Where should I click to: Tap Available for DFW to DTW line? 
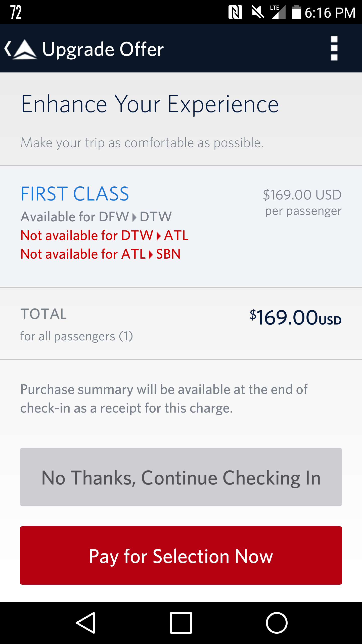(96, 217)
